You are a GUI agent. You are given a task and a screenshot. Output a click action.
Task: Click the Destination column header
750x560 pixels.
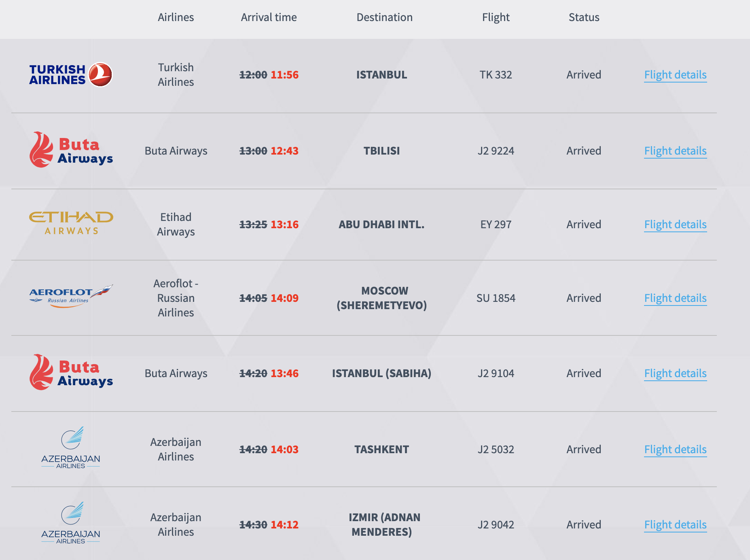pyautogui.click(x=384, y=17)
